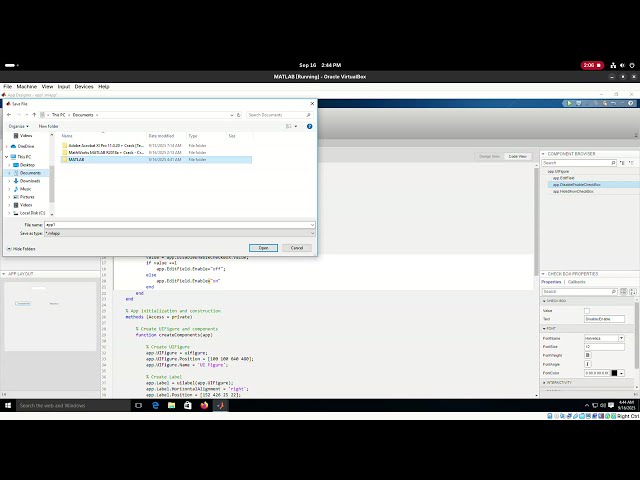Cancel the Save File dialog

click(x=297, y=248)
